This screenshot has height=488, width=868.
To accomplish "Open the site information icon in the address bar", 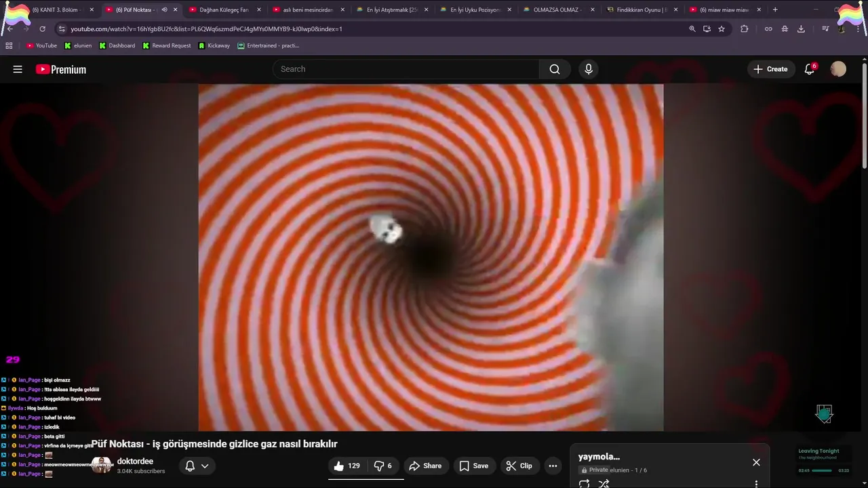I will click(62, 28).
